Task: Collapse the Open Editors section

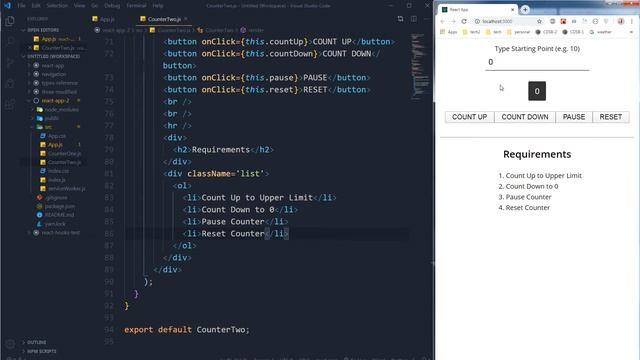Action: (x=42, y=30)
